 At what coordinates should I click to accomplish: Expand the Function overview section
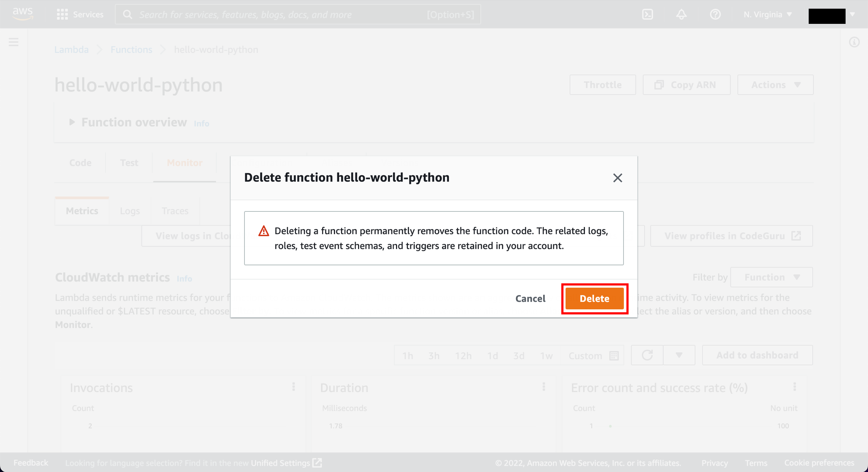pyautogui.click(x=71, y=122)
